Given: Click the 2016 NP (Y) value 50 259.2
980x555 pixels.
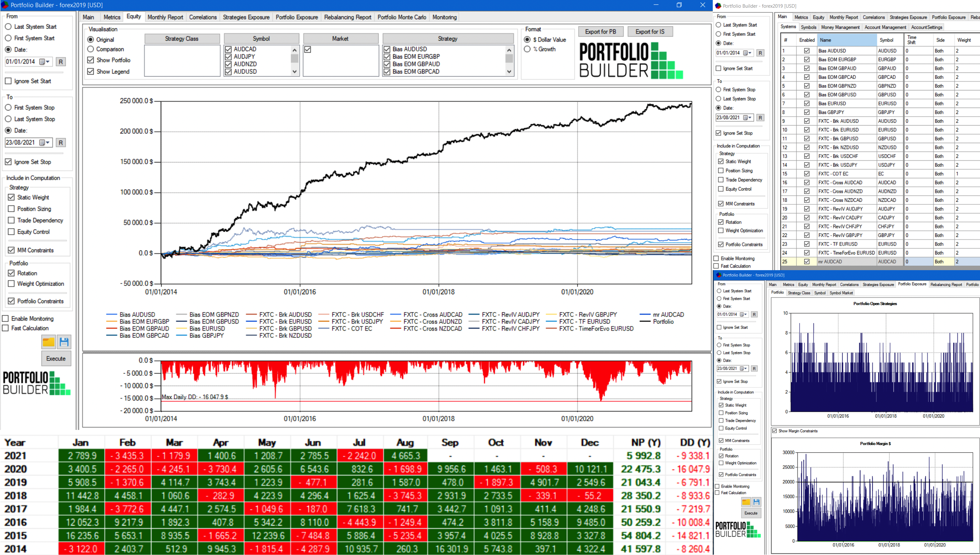Looking at the screenshot, I should coord(640,522).
